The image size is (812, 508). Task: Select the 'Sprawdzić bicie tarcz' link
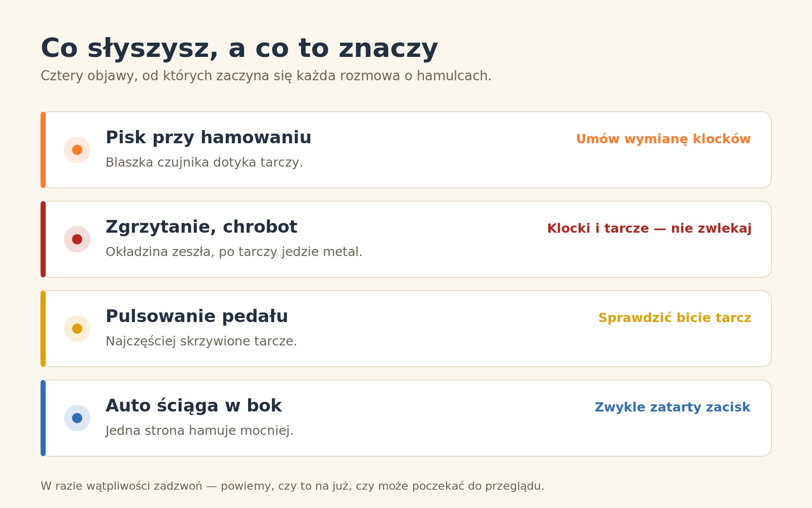click(674, 318)
